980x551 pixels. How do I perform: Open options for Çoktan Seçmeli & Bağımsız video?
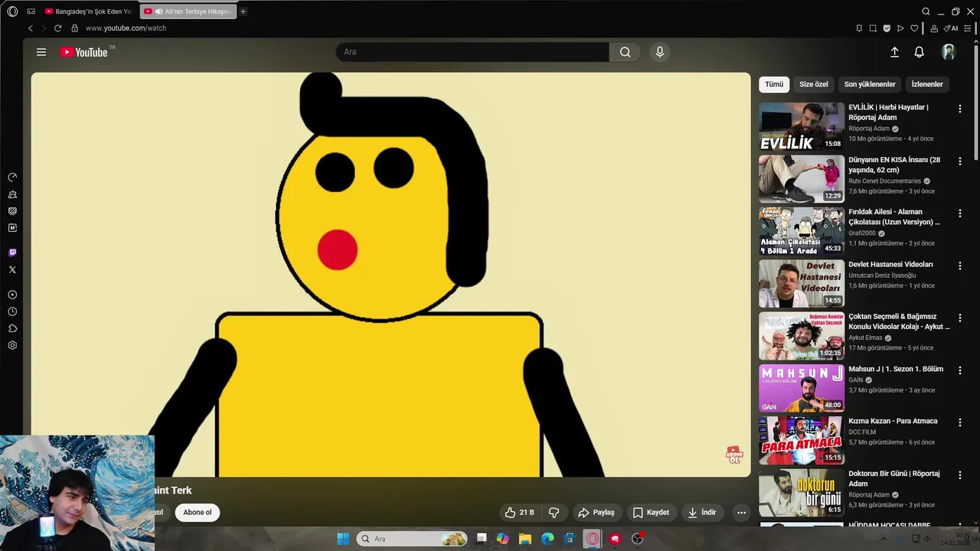click(960, 318)
